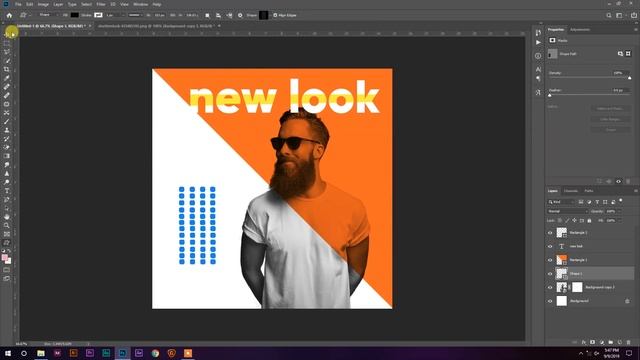This screenshot has width=640, height=360.
Task: Click the Select and Mask button
Action: point(610,109)
